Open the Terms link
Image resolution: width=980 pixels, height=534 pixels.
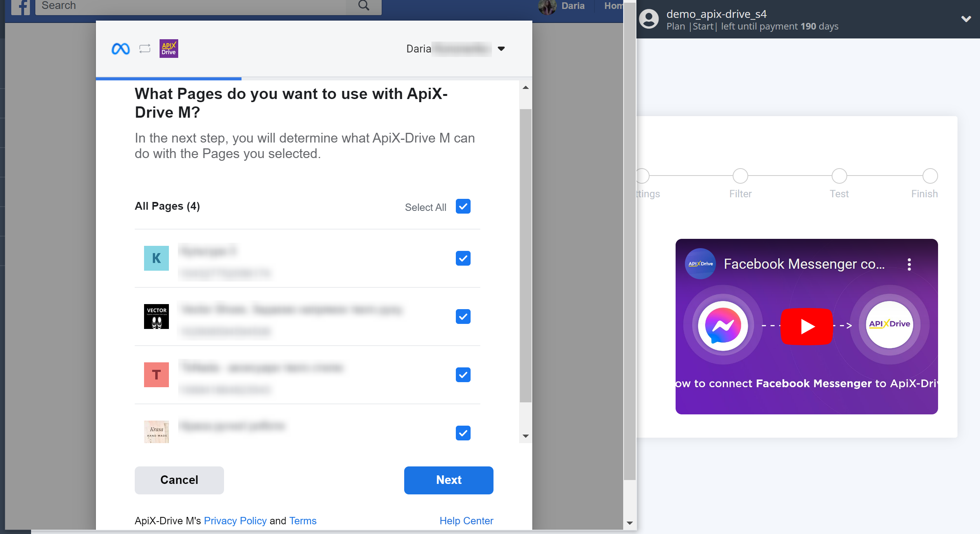click(x=303, y=521)
